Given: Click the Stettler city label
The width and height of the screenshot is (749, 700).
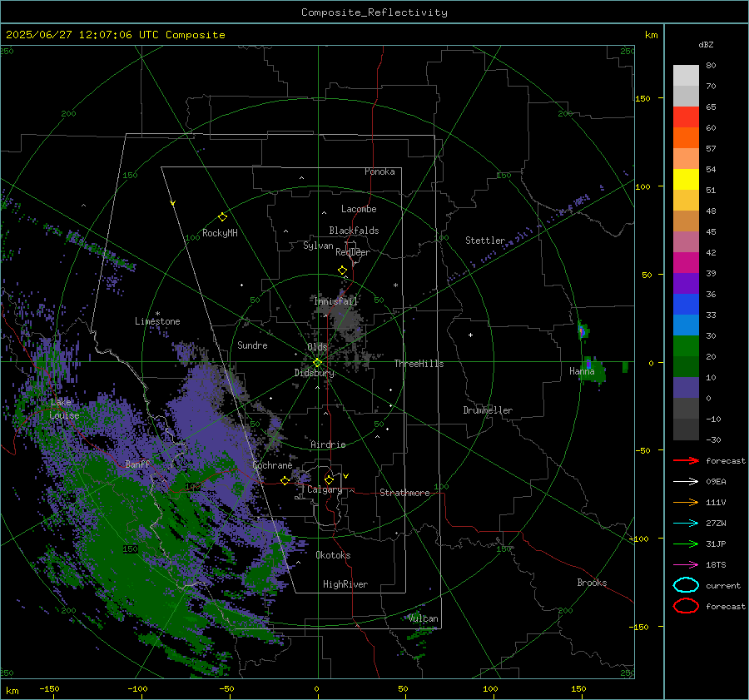Looking at the screenshot, I should [485, 241].
